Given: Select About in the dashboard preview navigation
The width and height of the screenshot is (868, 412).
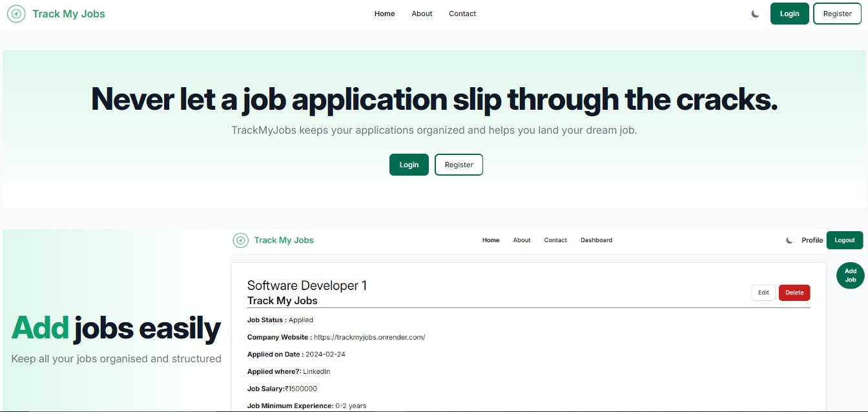Looking at the screenshot, I should tap(522, 240).
